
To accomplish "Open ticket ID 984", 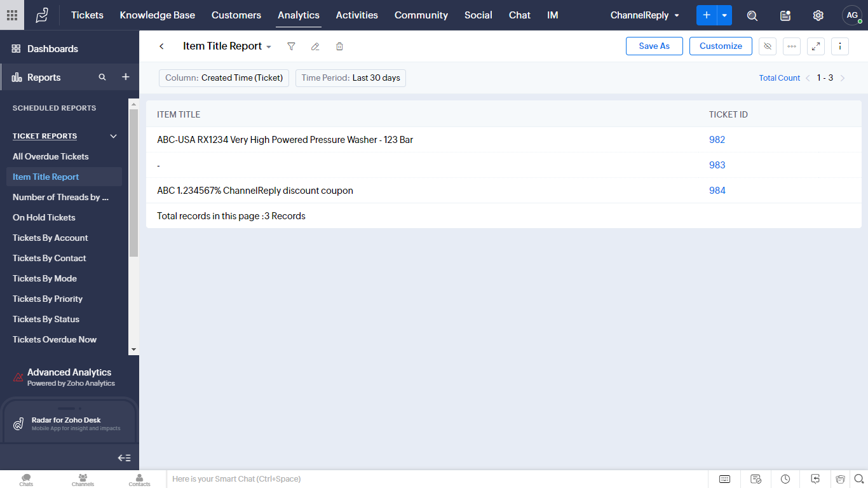I will [717, 191].
